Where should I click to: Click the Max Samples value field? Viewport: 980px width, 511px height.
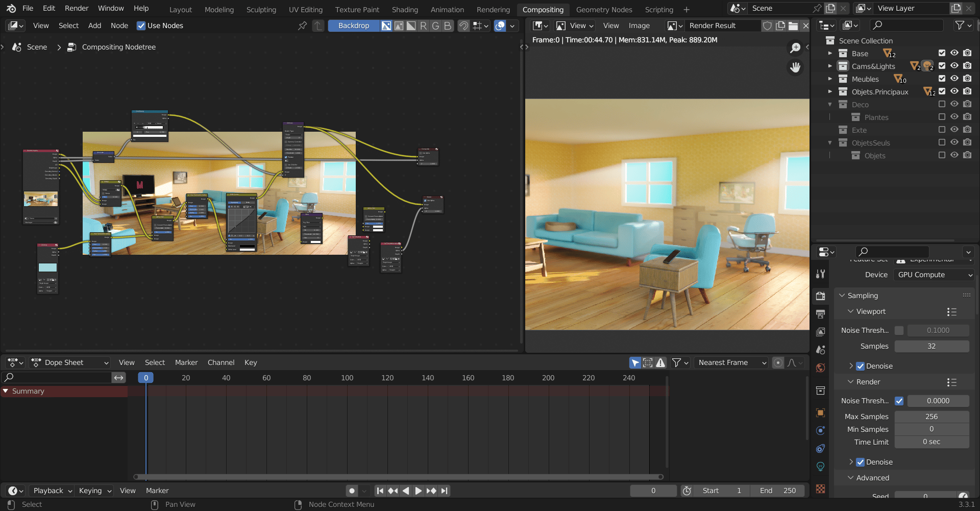point(932,417)
